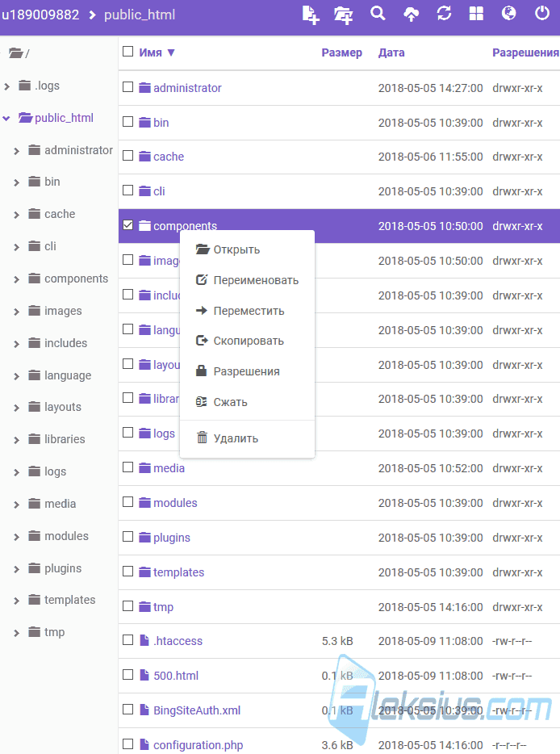
Task: Open the search magnifier icon
Action: pos(378,13)
